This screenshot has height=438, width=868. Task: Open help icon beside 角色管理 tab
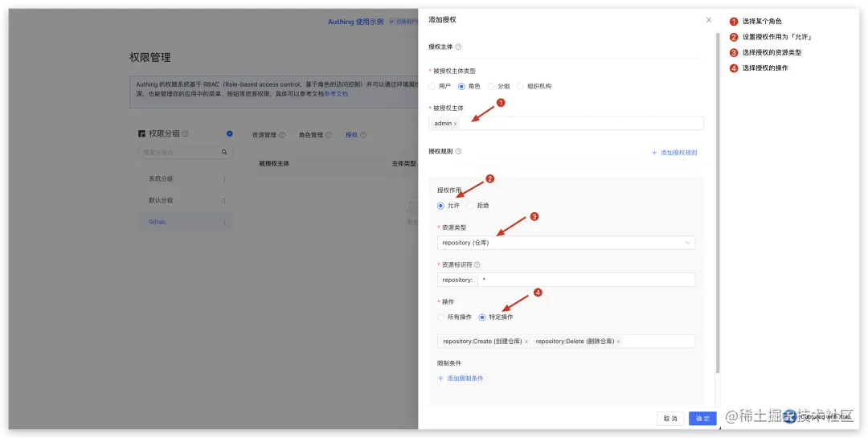click(x=328, y=134)
